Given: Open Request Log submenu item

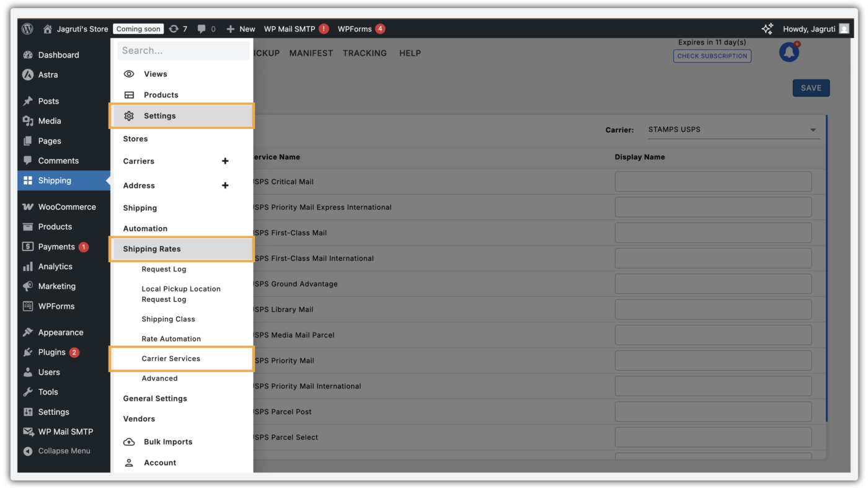Looking at the screenshot, I should tap(164, 269).
